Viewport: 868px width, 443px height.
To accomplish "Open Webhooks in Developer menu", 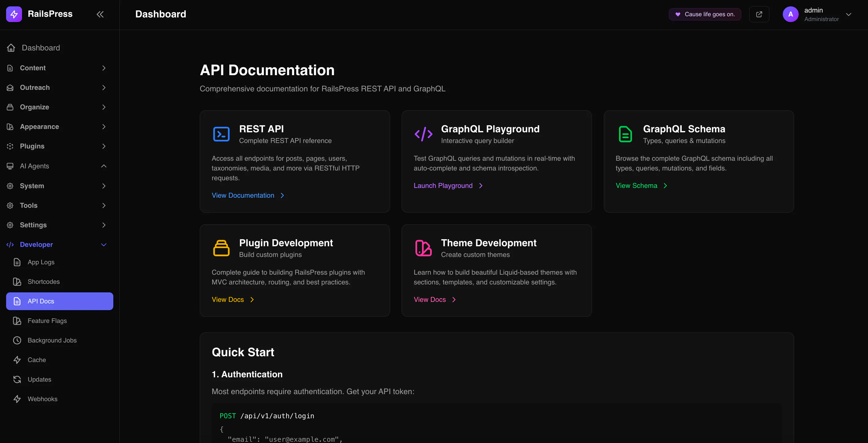I will click(60, 399).
